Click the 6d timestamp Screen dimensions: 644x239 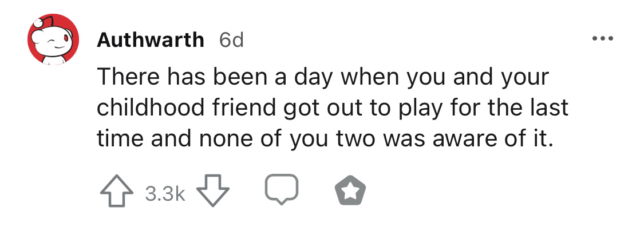tap(231, 40)
